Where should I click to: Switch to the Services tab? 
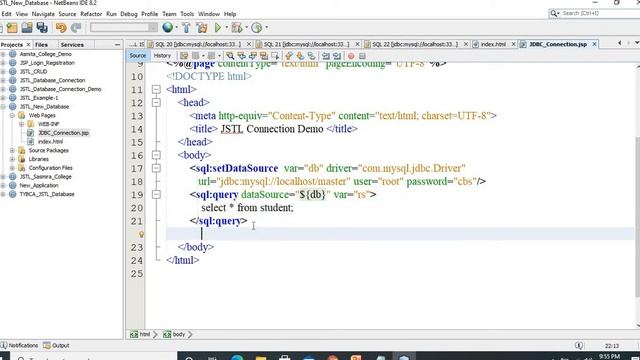(72, 44)
